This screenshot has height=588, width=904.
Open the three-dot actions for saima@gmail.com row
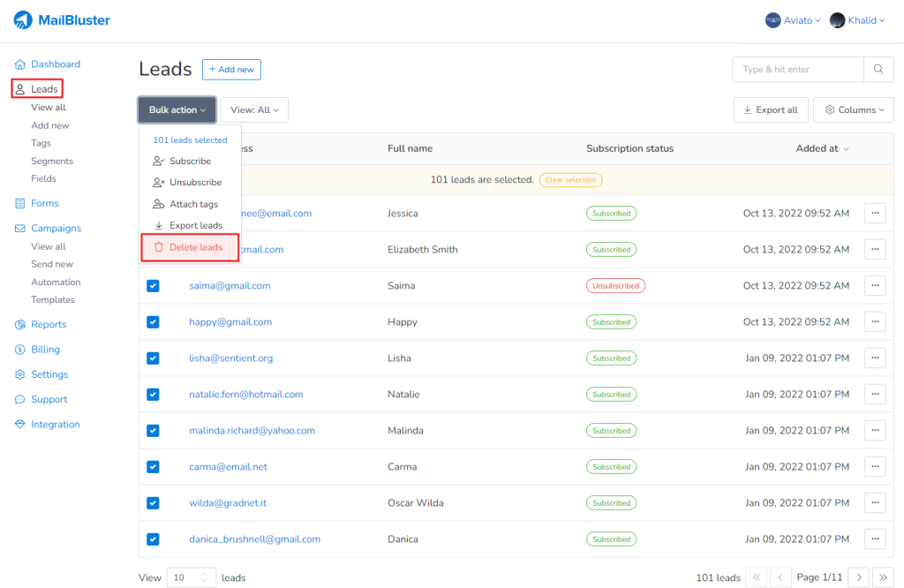(x=874, y=285)
